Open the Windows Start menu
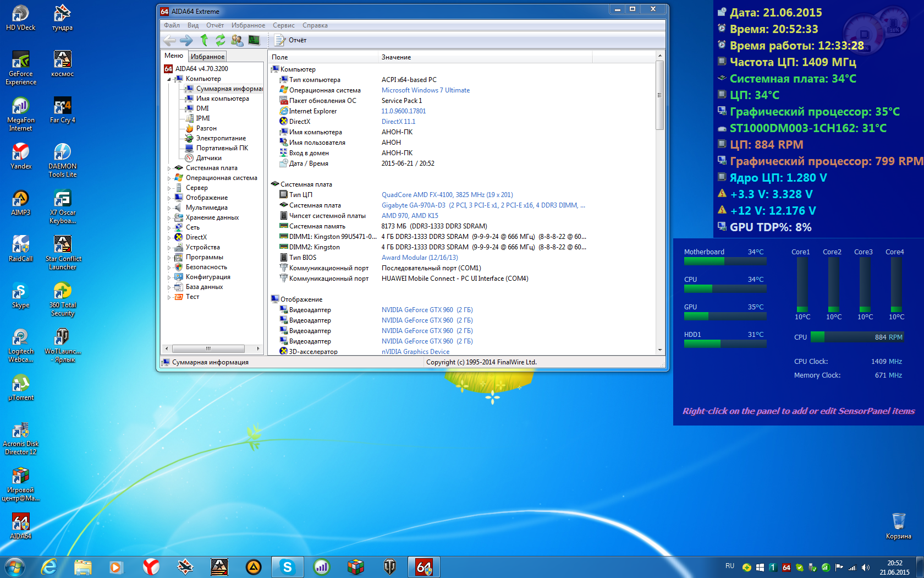Screen dimensions: 924x578 [14, 566]
